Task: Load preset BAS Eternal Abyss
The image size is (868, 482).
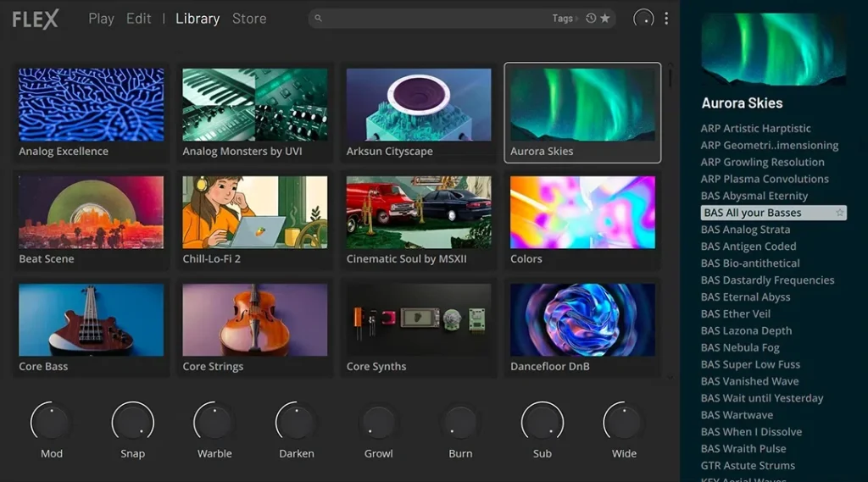Action: pyautogui.click(x=745, y=297)
